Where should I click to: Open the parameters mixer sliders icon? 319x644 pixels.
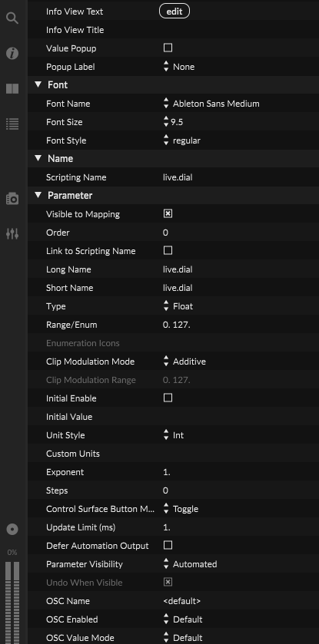pos(12,234)
